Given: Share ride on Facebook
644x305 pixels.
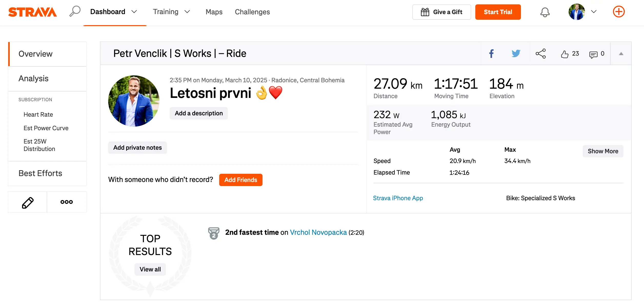Looking at the screenshot, I should click(x=491, y=54).
